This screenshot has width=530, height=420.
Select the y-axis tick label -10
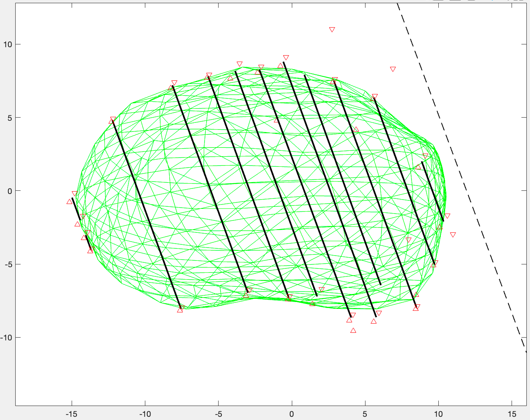click(x=6, y=338)
